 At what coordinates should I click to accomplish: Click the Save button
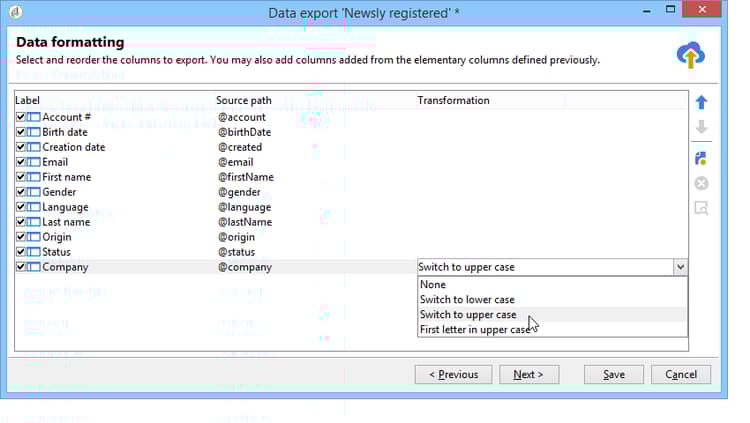click(x=614, y=374)
